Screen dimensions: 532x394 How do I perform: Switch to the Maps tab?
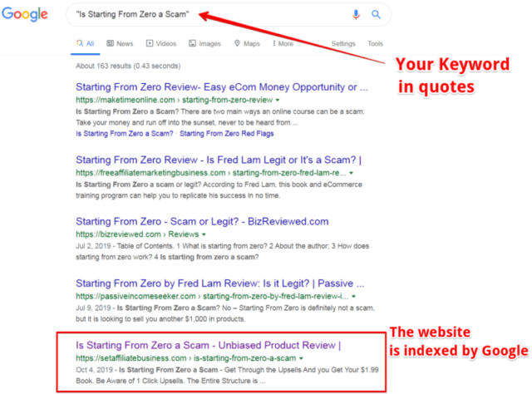[x=247, y=43]
